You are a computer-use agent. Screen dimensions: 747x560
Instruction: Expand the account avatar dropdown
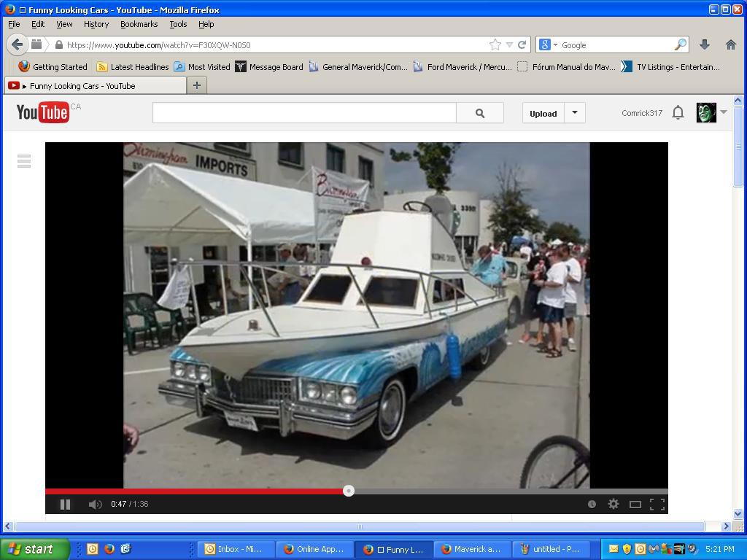point(723,112)
